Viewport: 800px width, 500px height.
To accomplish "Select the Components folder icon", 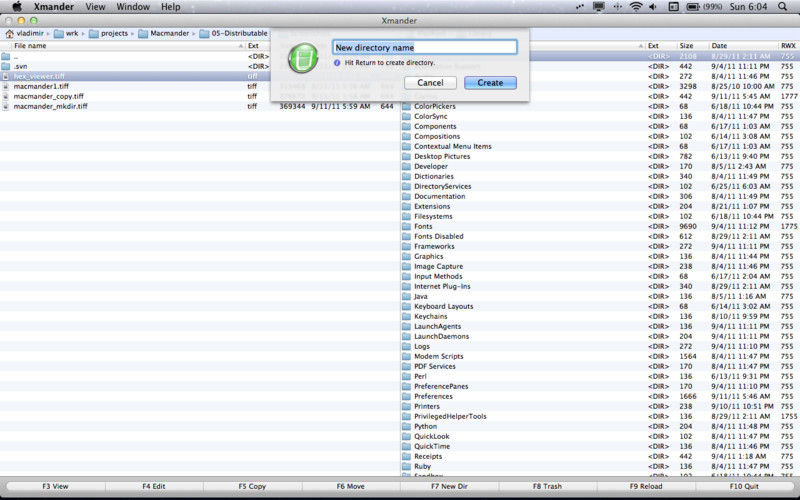I will [x=406, y=126].
